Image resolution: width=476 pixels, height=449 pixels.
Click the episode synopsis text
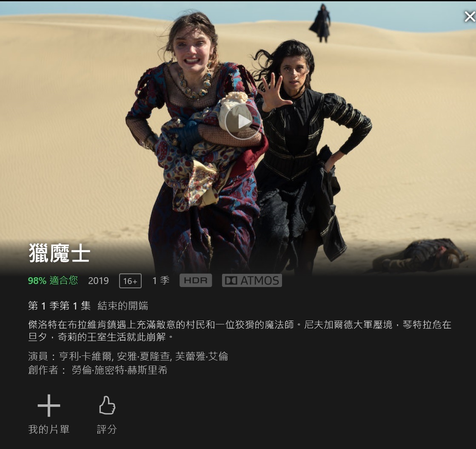pyautogui.click(x=240, y=331)
